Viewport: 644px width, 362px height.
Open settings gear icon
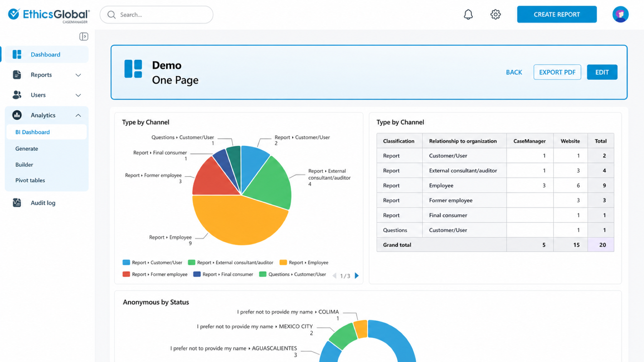click(x=496, y=15)
